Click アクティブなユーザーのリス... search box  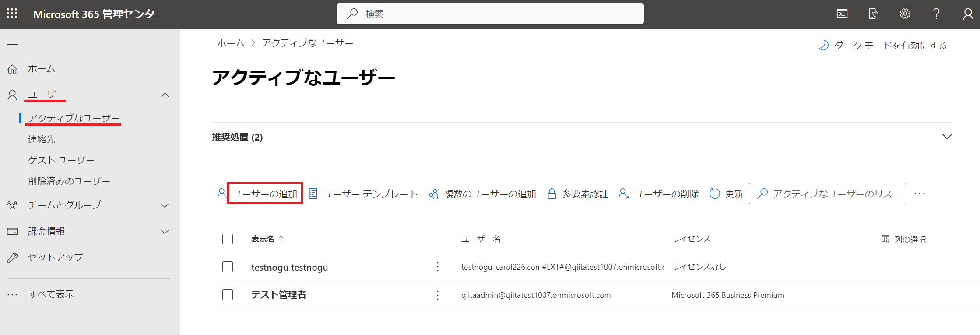827,194
